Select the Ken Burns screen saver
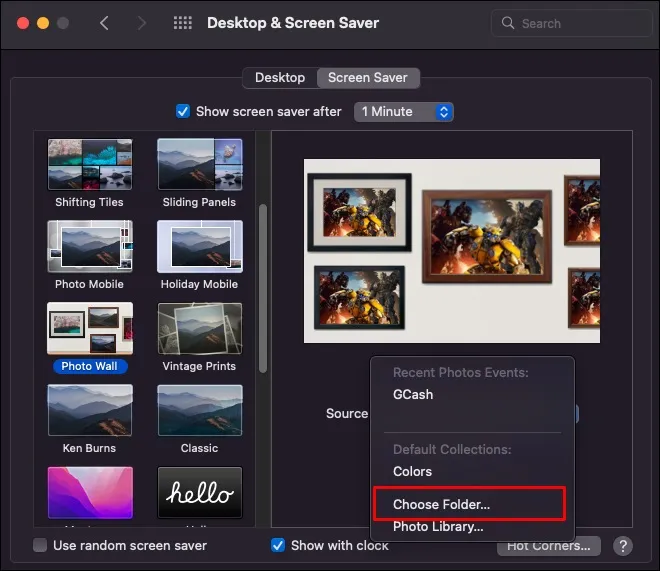Screen dimensions: 660x571 tap(90, 410)
